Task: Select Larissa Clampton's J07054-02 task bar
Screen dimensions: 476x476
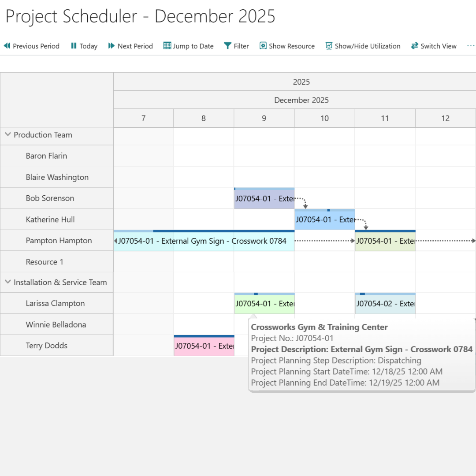Action: [x=385, y=304]
